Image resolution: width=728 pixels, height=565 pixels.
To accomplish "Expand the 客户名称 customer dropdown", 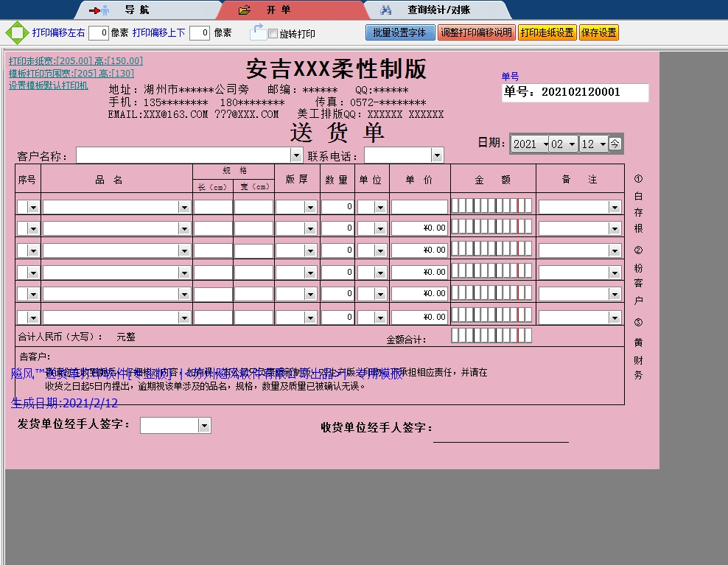I will pos(296,155).
